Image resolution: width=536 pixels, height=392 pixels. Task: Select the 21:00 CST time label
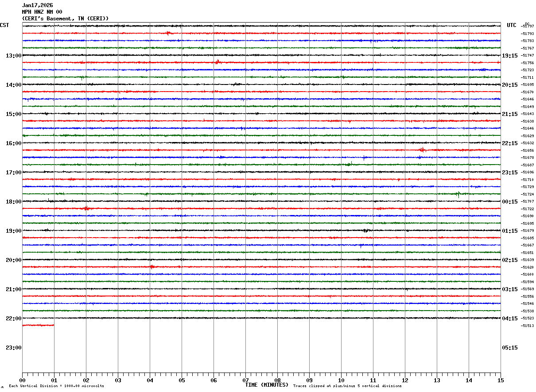click(14, 289)
